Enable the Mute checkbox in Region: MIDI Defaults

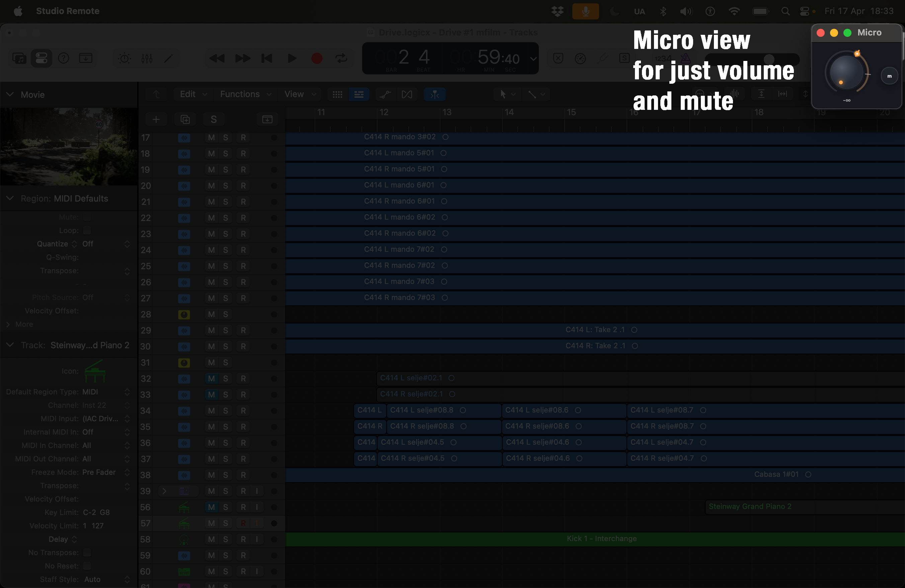coord(87,217)
